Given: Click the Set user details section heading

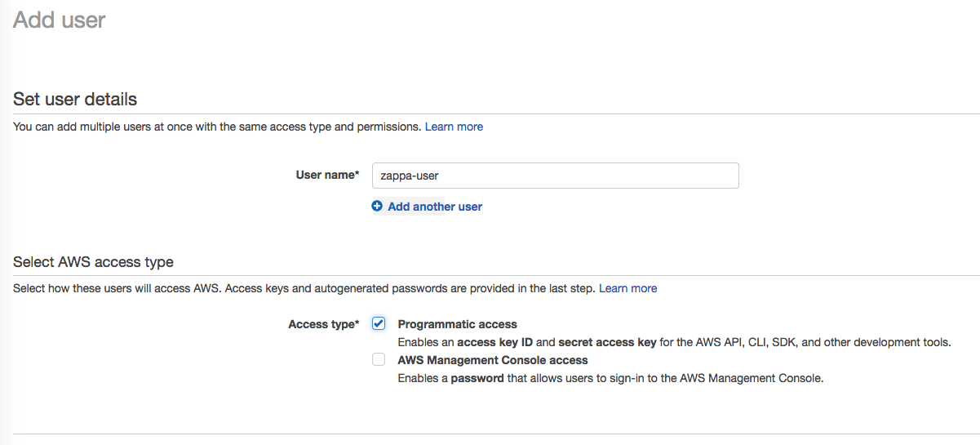Looking at the screenshot, I should click(x=75, y=100).
